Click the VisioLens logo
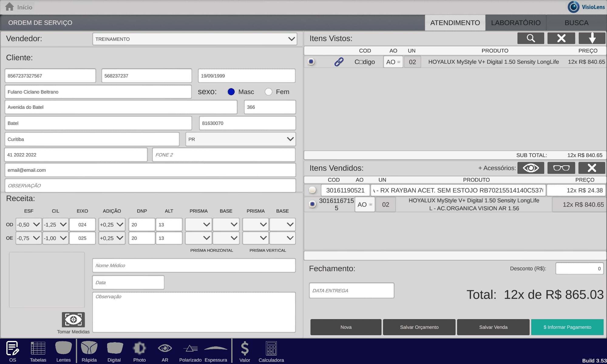This screenshot has width=607, height=364. click(586, 7)
